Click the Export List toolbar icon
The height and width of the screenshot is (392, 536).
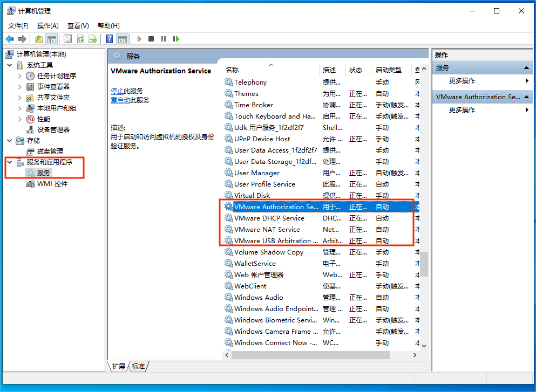coord(93,39)
